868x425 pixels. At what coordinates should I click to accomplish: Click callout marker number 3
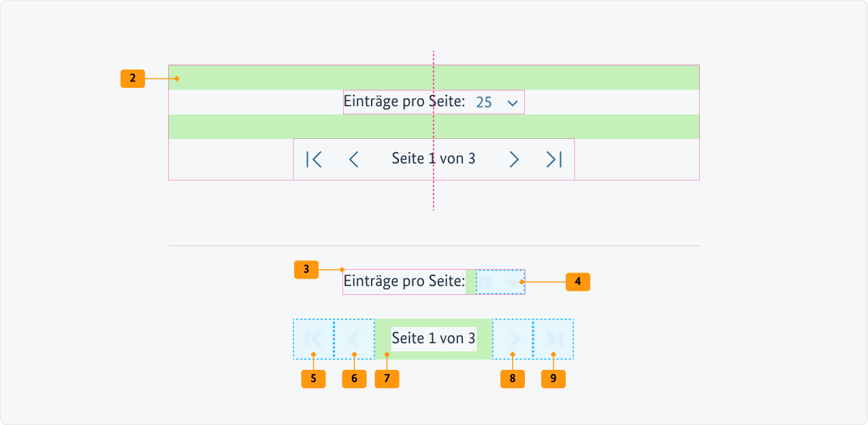[306, 270]
